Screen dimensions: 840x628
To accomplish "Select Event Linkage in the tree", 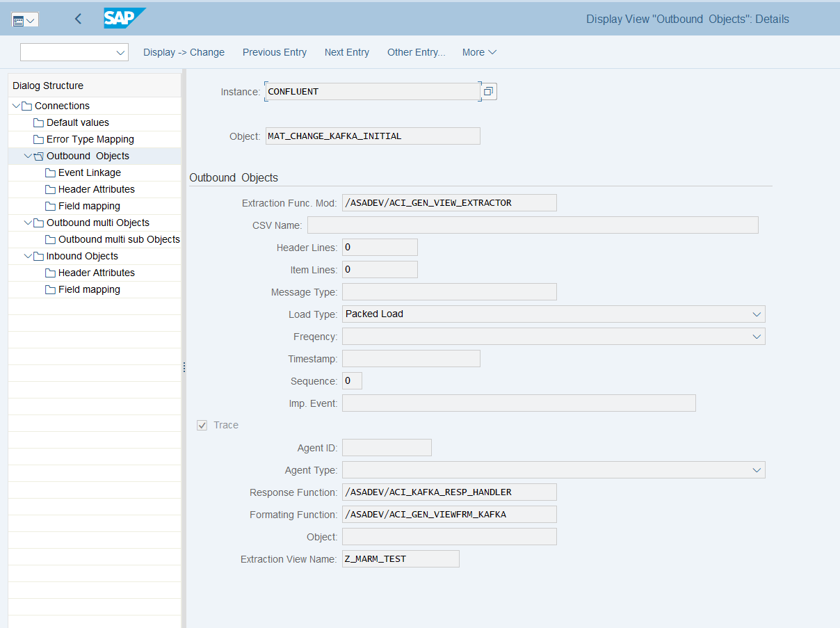I will click(x=90, y=172).
